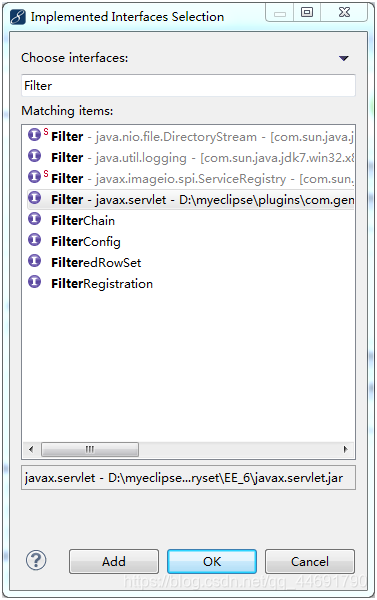Select FilteredRowSet interface
The image size is (377, 600).
191,262
